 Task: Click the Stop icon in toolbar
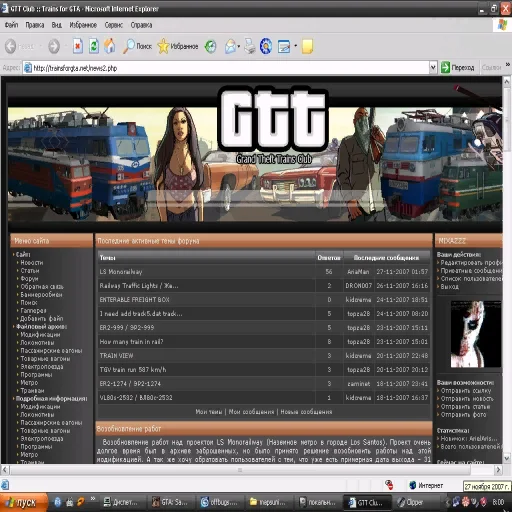tap(77, 46)
